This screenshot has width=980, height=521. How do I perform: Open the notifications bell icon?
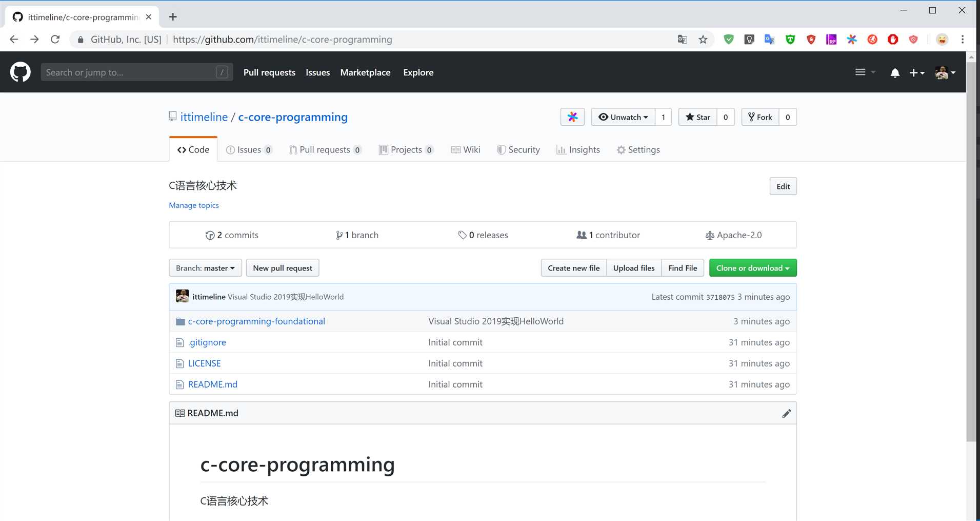tap(895, 73)
